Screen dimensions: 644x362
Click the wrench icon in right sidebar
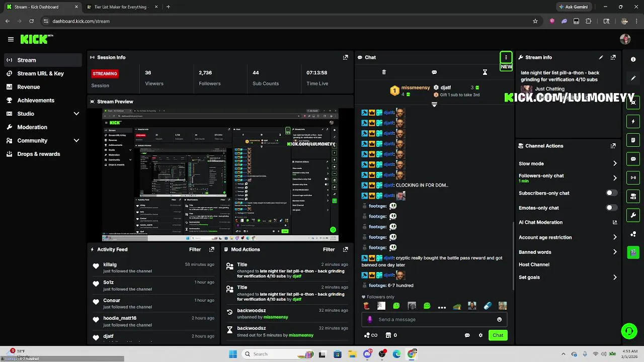[633, 215]
